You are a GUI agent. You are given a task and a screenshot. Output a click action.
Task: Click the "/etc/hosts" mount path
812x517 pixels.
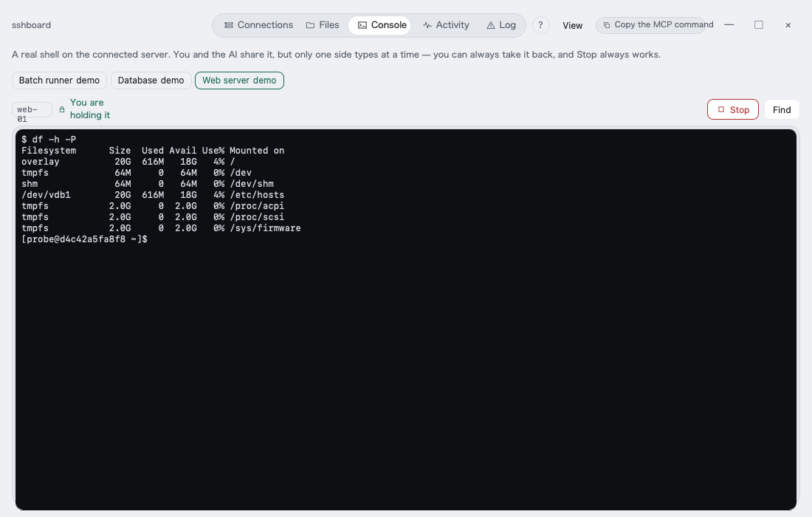pos(257,195)
